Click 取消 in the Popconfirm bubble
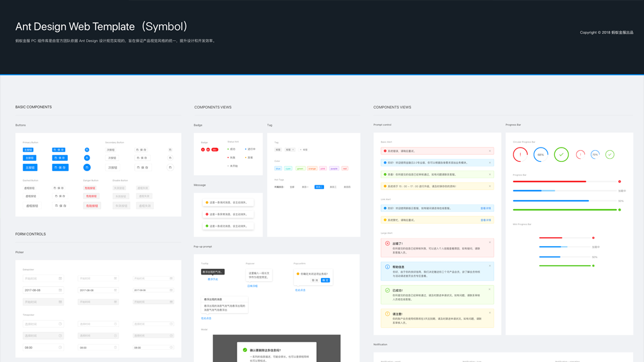This screenshot has height=362, width=644. point(315,280)
